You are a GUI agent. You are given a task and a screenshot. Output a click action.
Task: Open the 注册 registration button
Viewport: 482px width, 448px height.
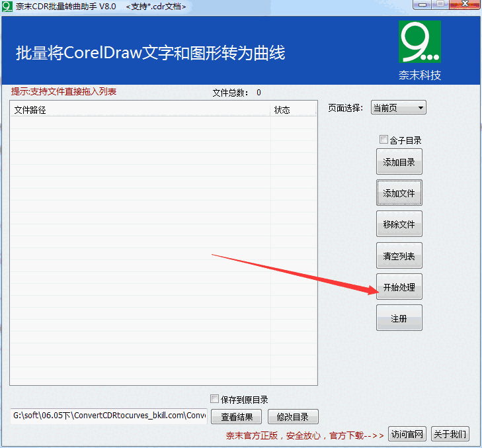(399, 318)
